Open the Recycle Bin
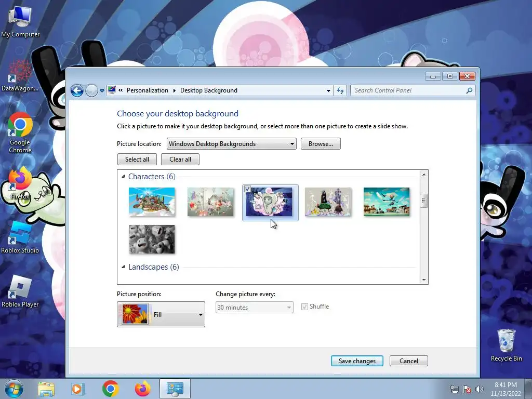 click(x=506, y=345)
